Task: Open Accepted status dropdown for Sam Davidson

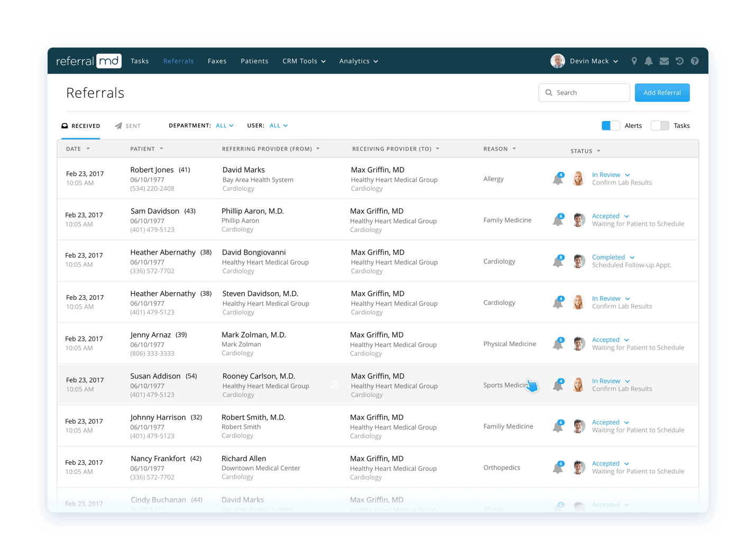Action: (x=611, y=216)
